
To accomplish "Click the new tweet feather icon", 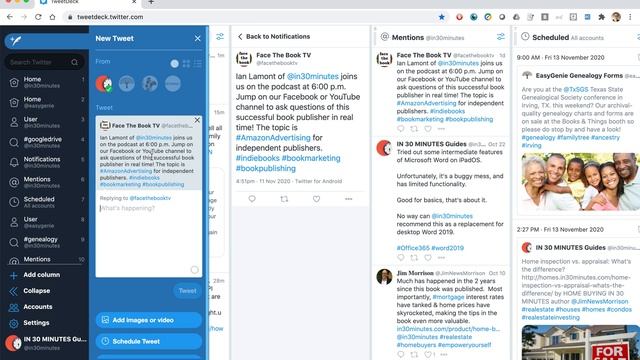I will pos(16,40).
